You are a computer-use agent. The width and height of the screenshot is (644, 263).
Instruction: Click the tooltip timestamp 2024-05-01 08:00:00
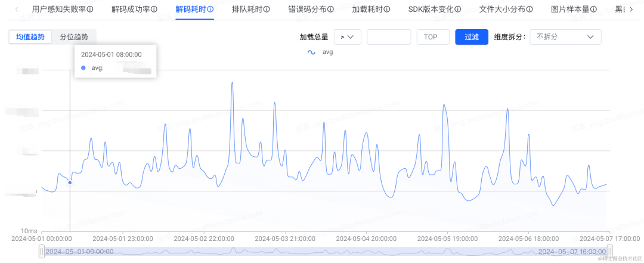coord(112,54)
